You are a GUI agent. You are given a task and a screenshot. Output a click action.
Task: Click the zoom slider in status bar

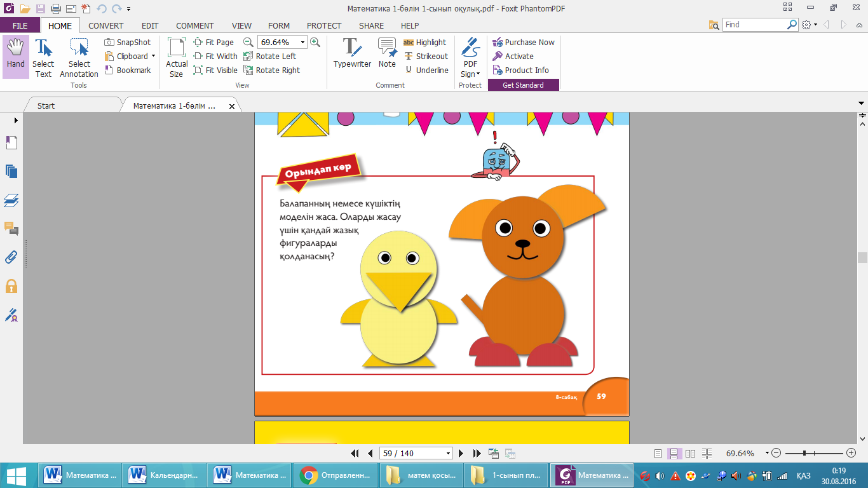point(804,453)
